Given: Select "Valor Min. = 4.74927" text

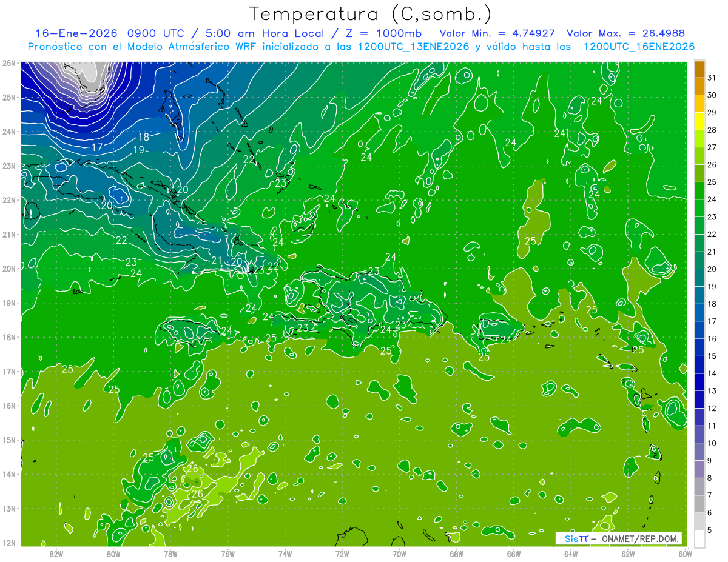Looking at the screenshot, I should pos(497,33).
